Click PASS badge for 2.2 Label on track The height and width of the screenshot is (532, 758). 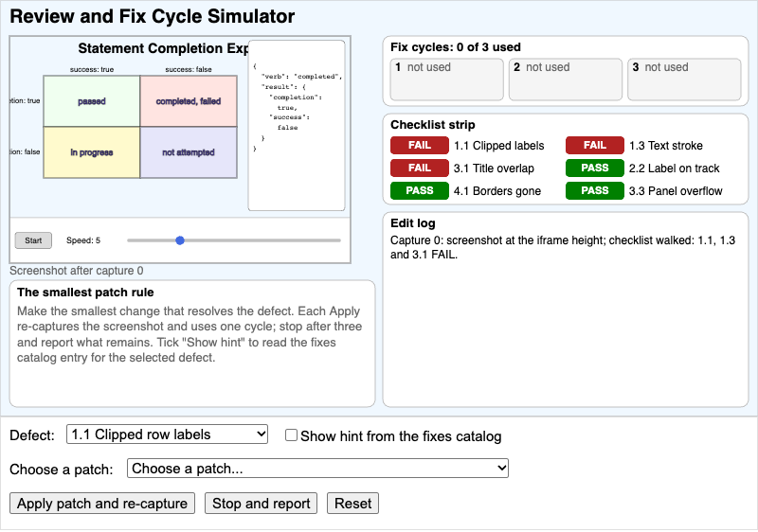(x=595, y=168)
